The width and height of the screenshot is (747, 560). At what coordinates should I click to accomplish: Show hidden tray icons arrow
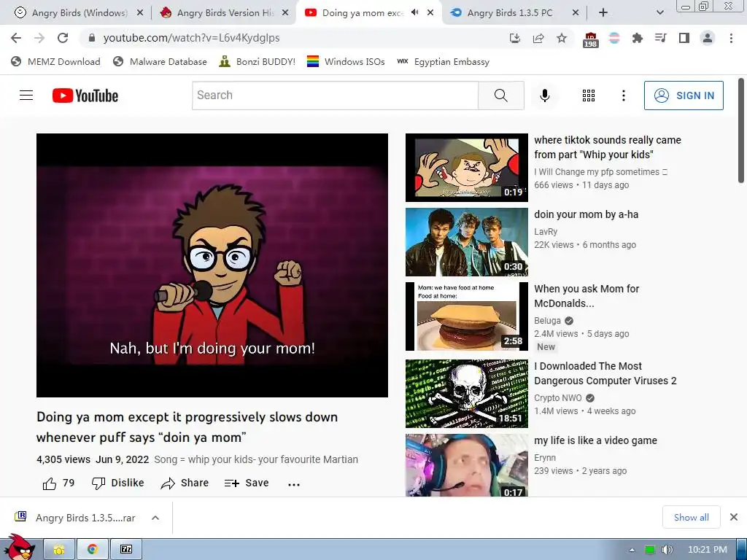(x=632, y=550)
